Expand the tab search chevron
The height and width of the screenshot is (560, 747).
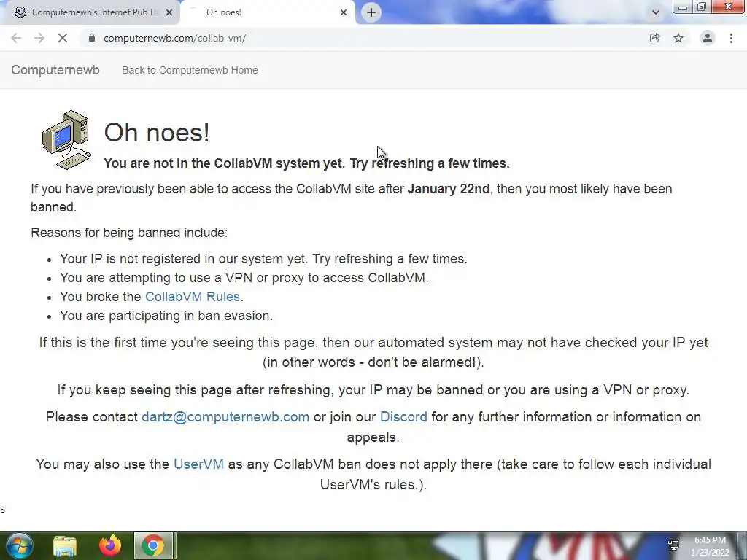pyautogui.click(x=656, y=12)
